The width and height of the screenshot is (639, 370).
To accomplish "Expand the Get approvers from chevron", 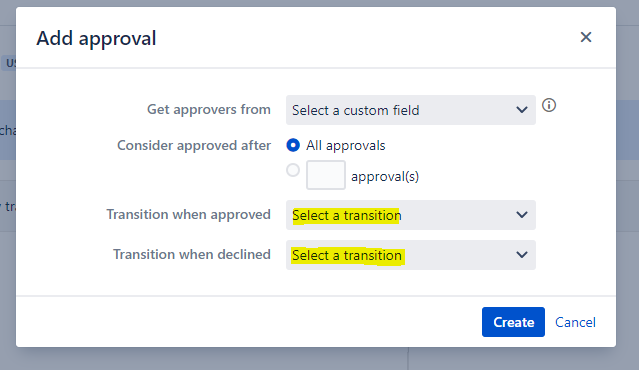I will (522, 110).
